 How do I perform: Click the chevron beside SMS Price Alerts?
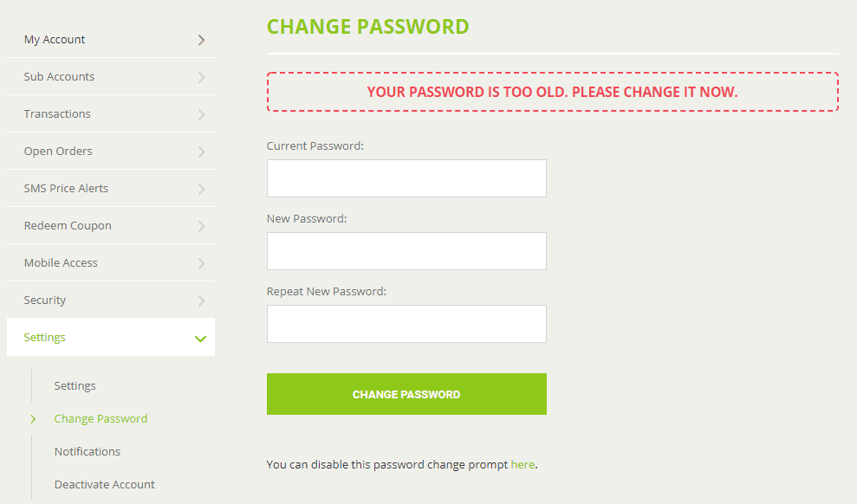201,189
